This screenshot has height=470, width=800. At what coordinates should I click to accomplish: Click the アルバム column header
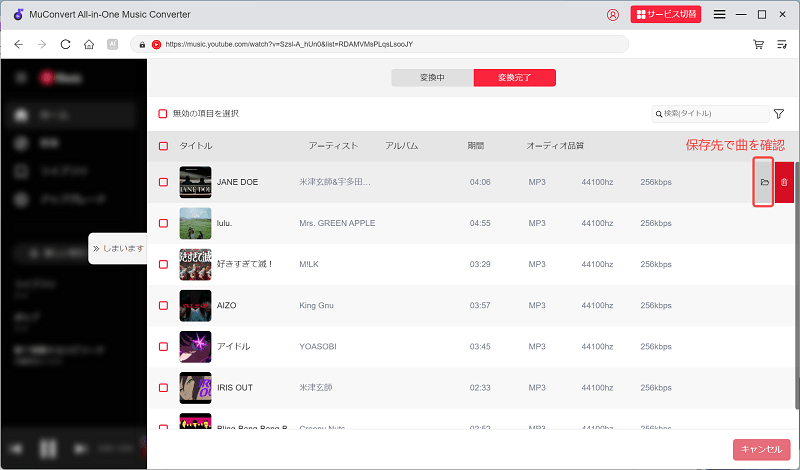coord(402,146)
